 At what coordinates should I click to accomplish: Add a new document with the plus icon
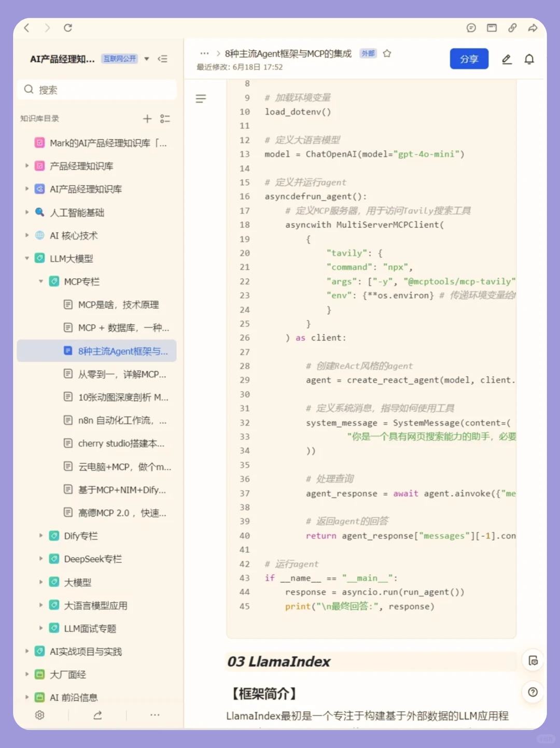click(x=147, y=119)
